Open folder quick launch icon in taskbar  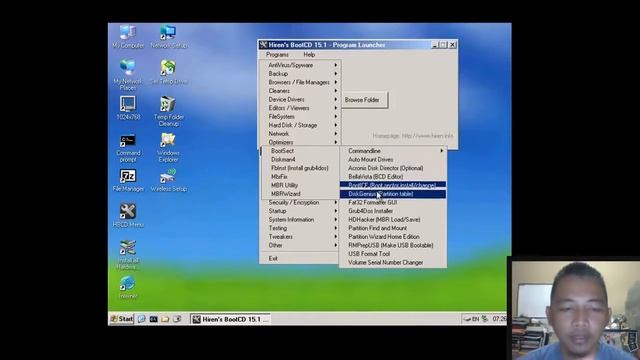coord(165,319)
